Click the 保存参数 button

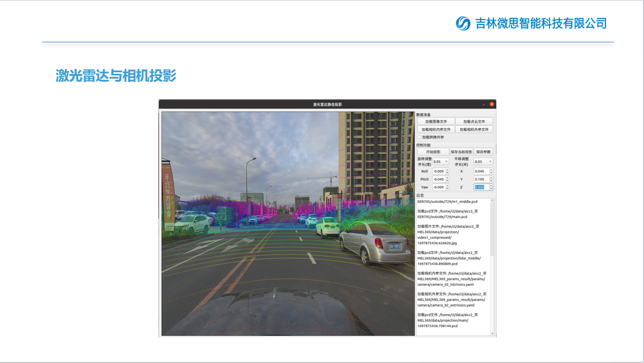(483, 152)
